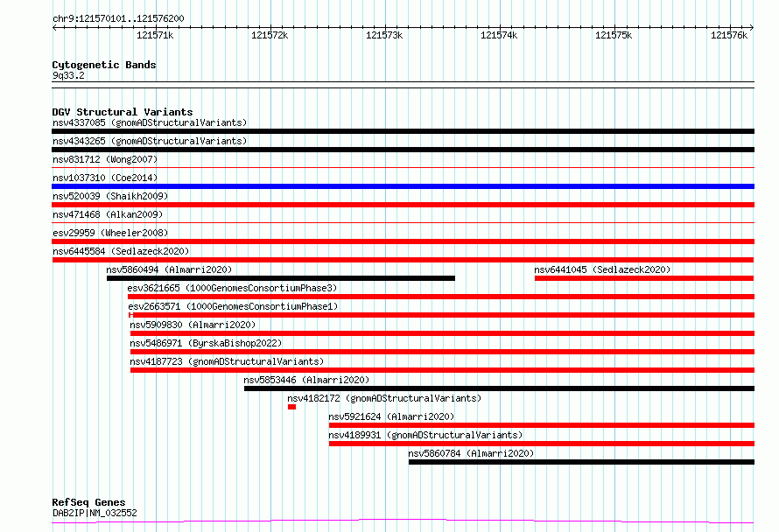Viewport: 779px width, 532px height.
Task: Click the DGV Structural Variants track title
Action: [x=123, y=112]
